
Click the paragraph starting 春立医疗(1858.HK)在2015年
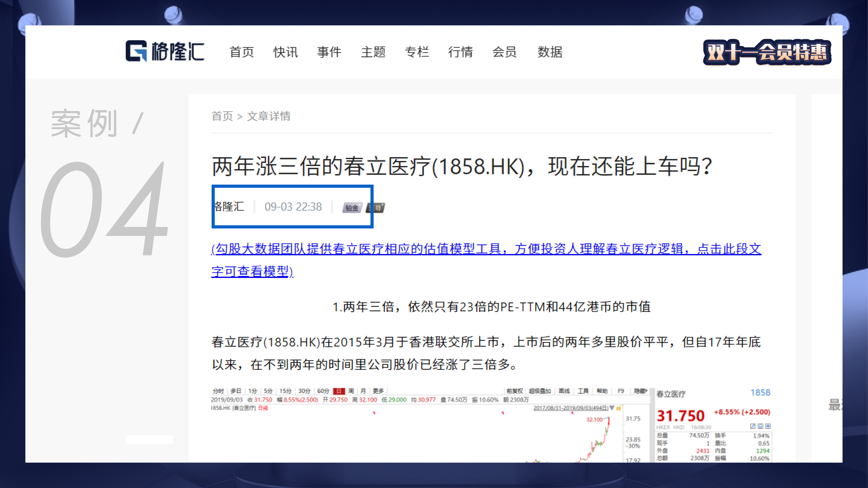[486, 353]
